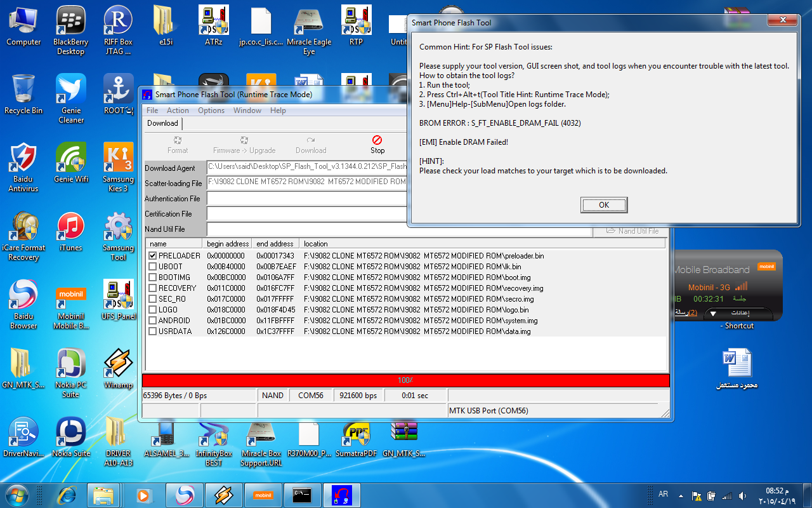Check the ANDROID checkbox
812x508 pixels.
click(153, 321)
